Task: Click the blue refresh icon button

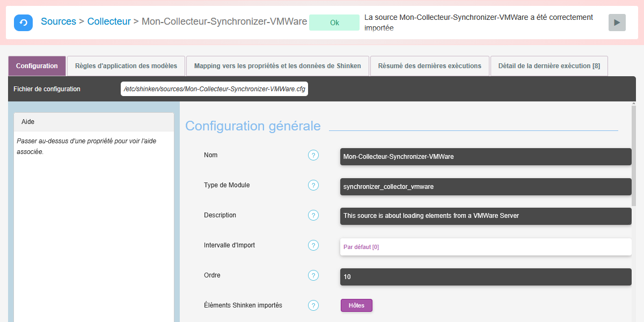Action: click(23, 23)
